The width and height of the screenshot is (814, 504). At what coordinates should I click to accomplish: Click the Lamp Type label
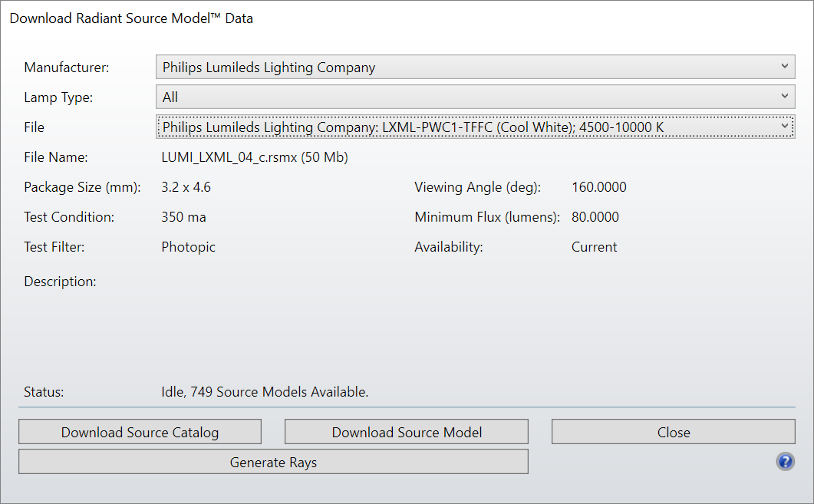click(x=58, y=97)
